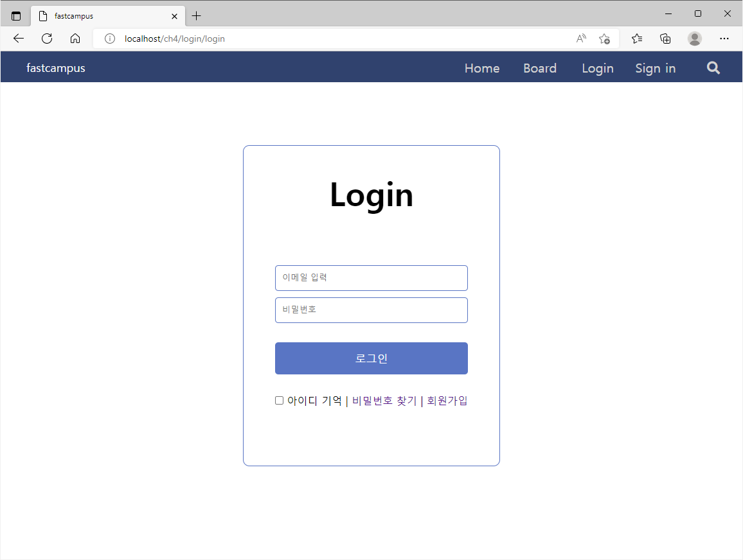The image size is (743, 560).
Task: Click the 로그인 submit button
Action: pos(371,358)
